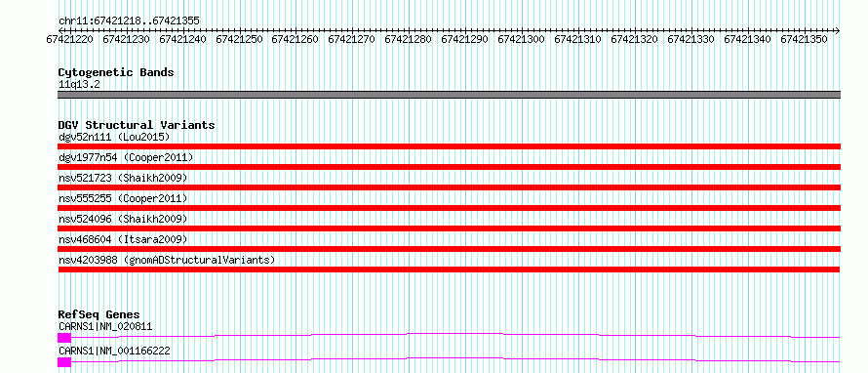The image size is (868, 373).
Task: Click ruler tick label 67421270
Action: pyautogui.click(x=351, y=39)
